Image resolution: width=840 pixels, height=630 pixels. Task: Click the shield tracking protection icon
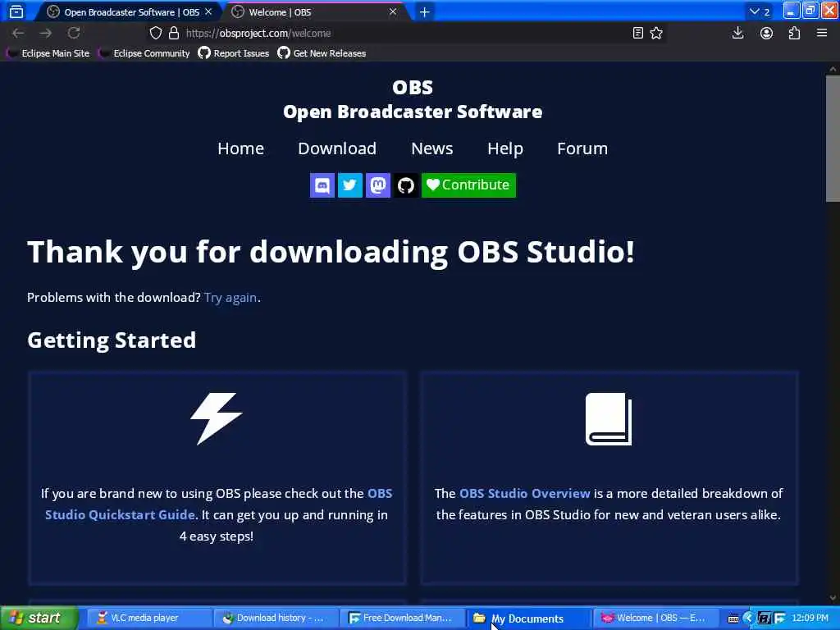(x=155, y=33)
